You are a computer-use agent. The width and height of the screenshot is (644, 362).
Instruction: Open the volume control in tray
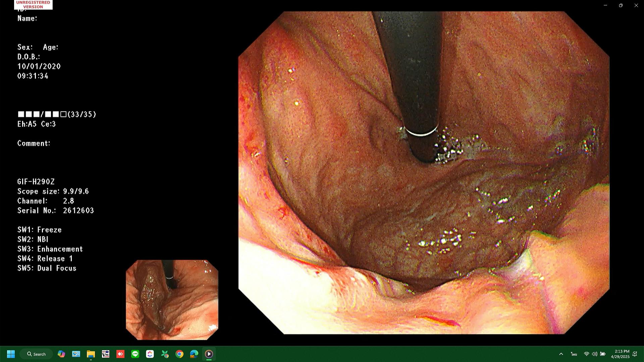595,354
